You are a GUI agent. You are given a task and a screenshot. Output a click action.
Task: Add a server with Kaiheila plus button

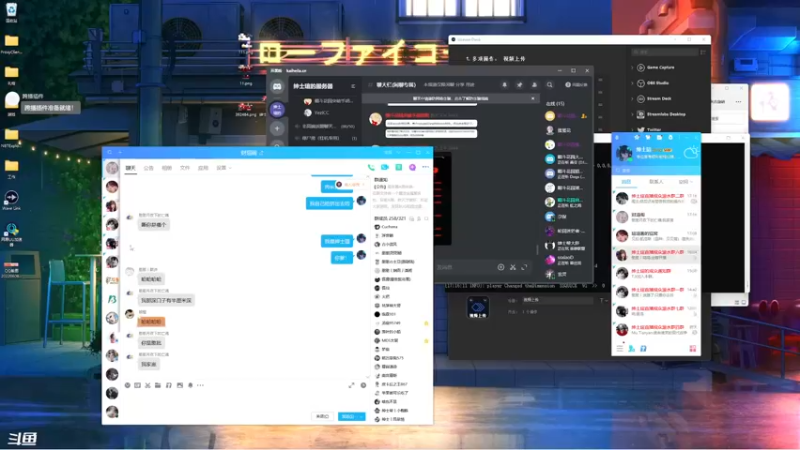tap(277, 128)
